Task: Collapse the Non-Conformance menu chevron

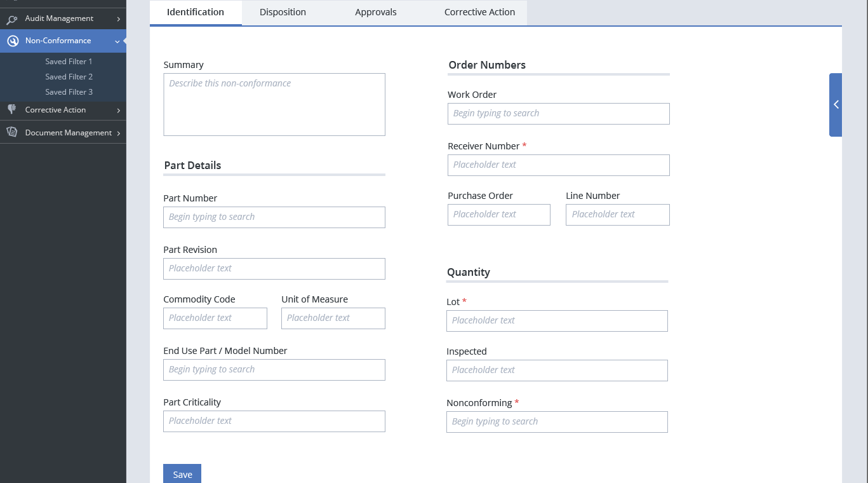Action: click(117, 41)
